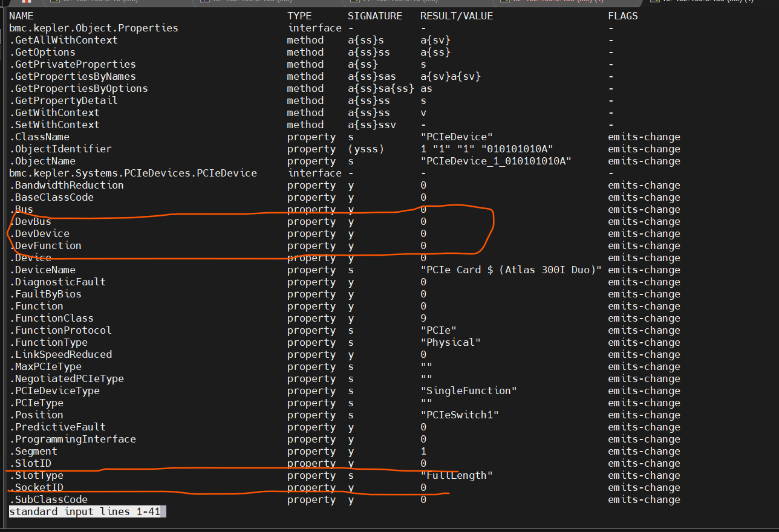
Task: Click the "SingleFunction" device type value
Action: click(469, 391)
